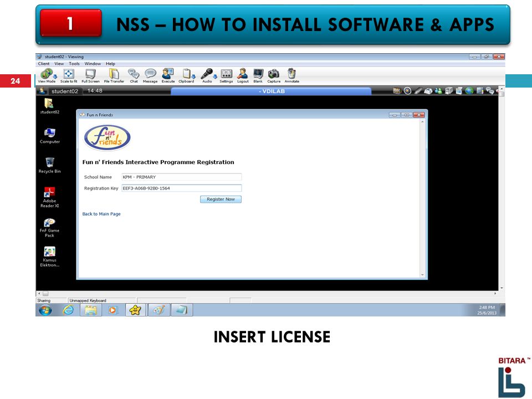Click the Sharing status bar entry

[x=44, y=300]
